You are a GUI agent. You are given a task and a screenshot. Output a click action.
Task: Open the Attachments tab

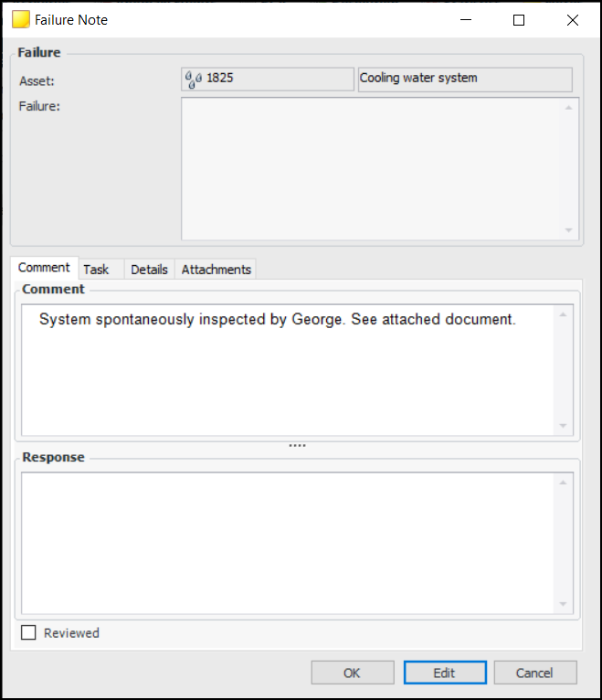[x=216, y=270]
